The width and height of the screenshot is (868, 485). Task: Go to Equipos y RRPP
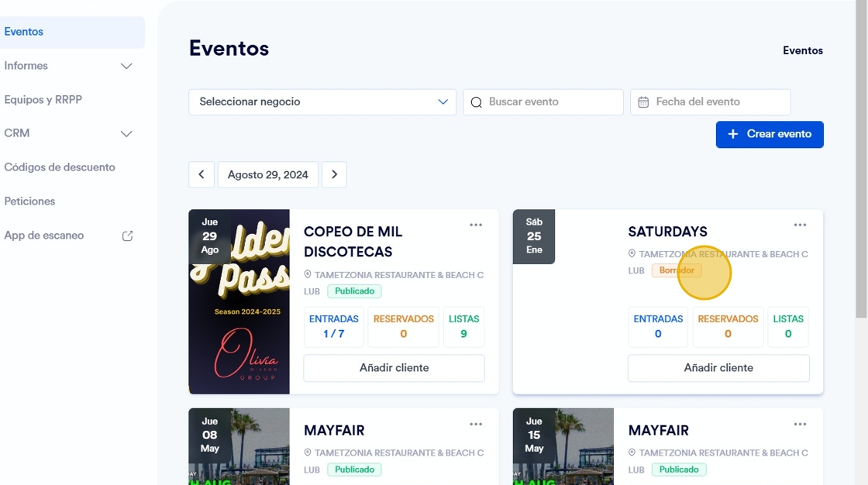pos(43,100)
